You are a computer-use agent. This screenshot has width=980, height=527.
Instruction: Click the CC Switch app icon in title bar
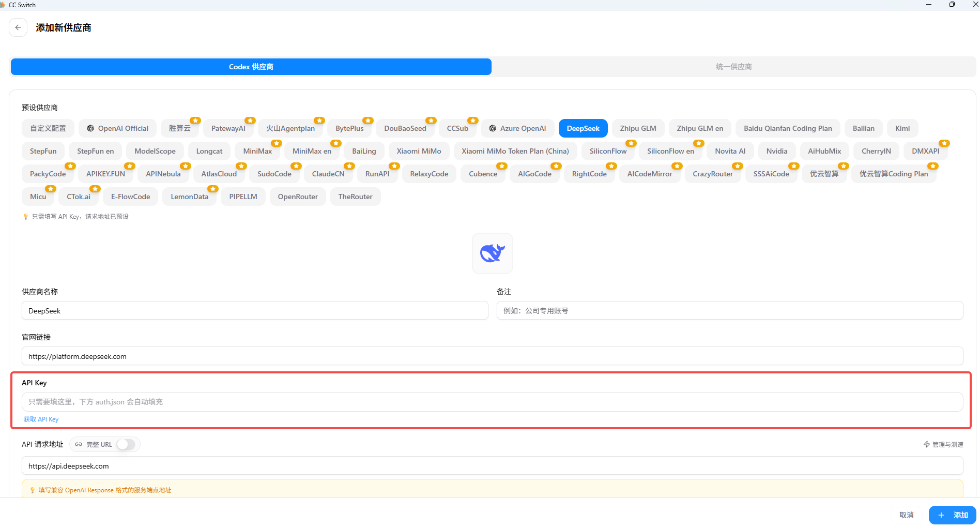click(x=3, y=5)
